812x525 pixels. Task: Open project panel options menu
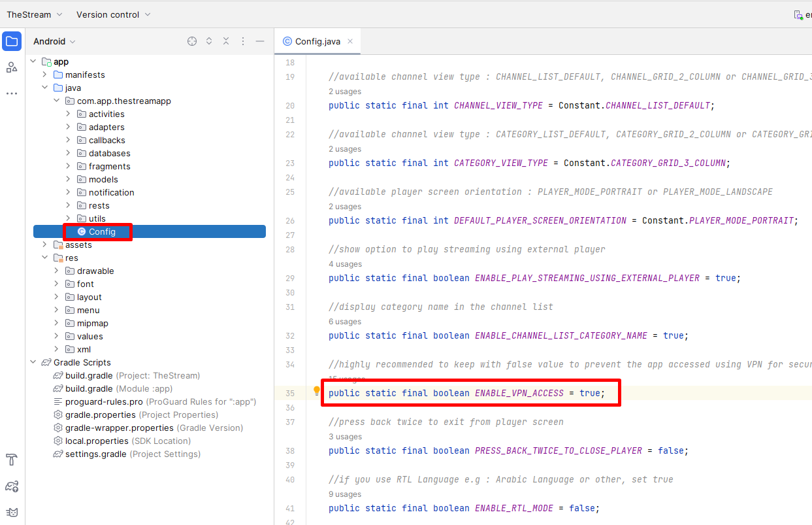coord(243,41)
